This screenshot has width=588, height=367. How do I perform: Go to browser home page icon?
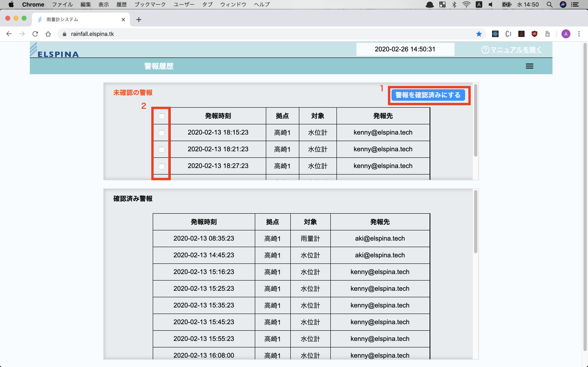point(48,34)
